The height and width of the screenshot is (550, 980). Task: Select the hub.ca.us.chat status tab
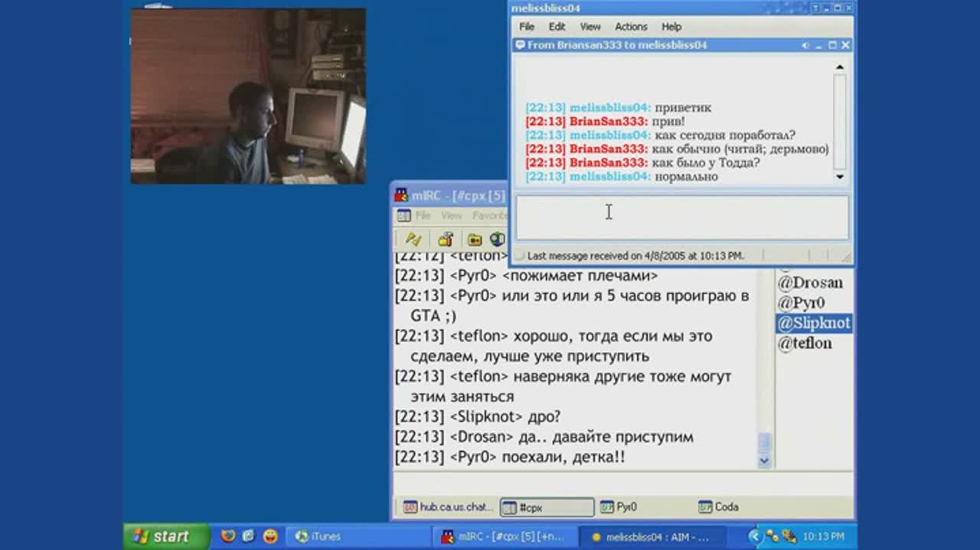click(448, 507)
